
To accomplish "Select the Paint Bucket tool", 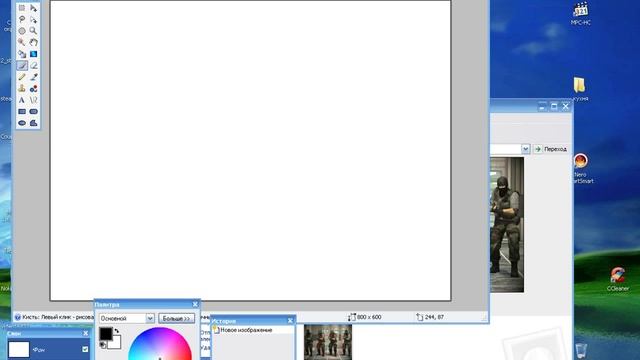I will (22, 54).
